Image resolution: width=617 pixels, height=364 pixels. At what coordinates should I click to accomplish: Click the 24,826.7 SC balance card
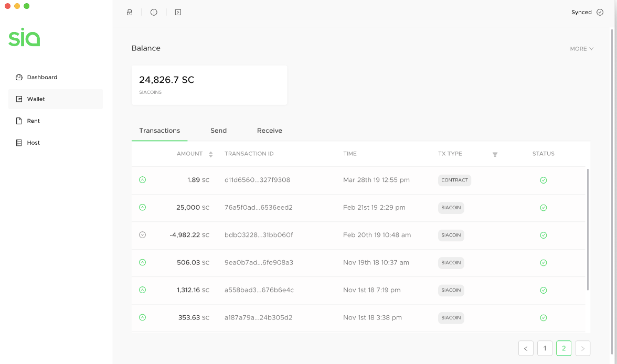[x=209, y=85]
